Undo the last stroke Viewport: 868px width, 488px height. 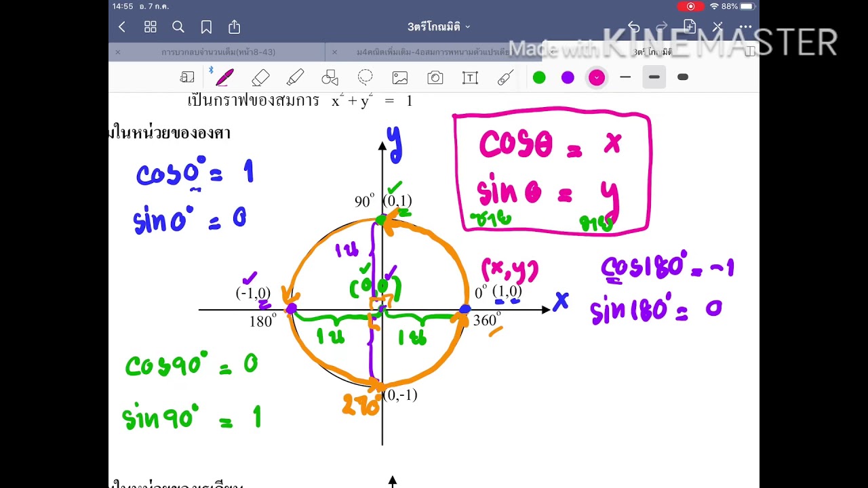click(633, 26)
